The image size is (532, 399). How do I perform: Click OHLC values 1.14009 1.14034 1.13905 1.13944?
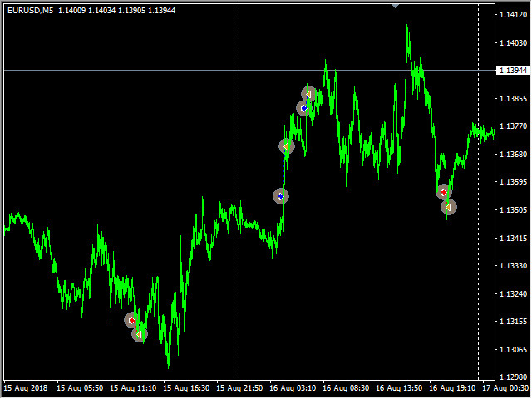[x=116, y=11]
